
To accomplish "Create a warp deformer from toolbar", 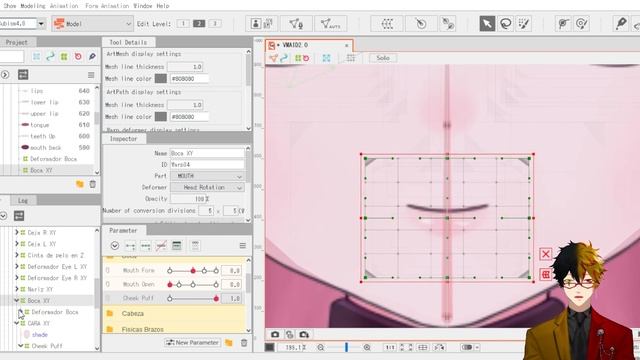I will coord(387,24).
